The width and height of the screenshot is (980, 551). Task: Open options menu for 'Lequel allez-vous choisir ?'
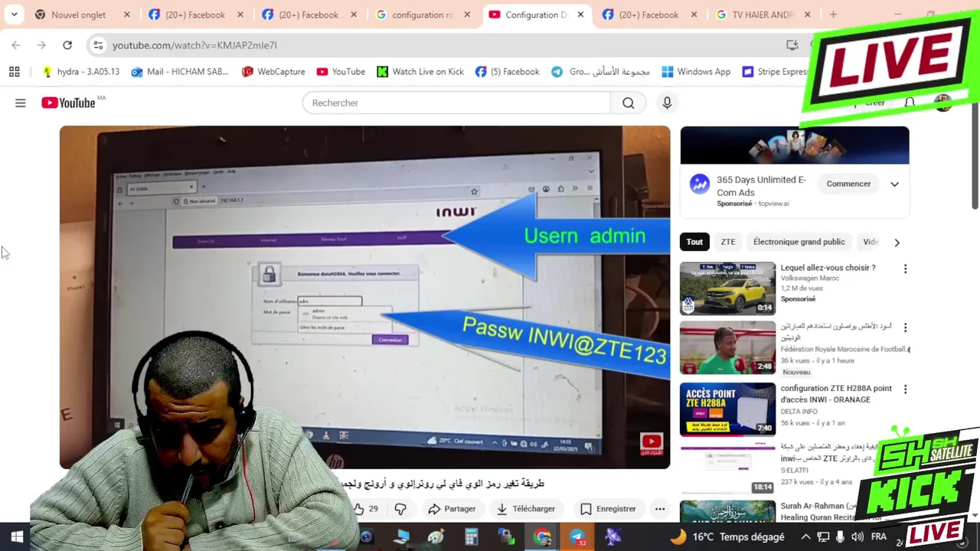(905, 269)
